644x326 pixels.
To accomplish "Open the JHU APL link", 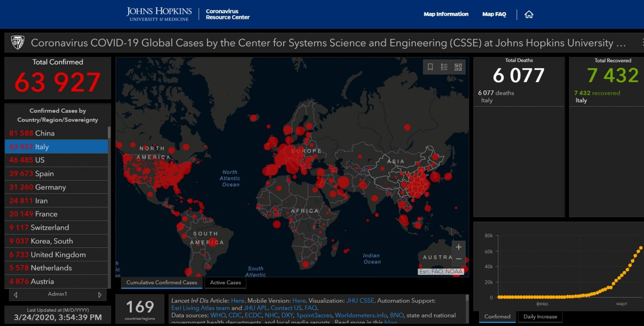I will click(x=256, y=308).
